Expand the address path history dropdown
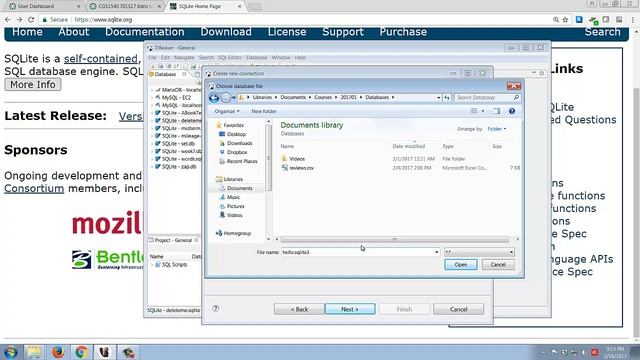 (439, 98)
